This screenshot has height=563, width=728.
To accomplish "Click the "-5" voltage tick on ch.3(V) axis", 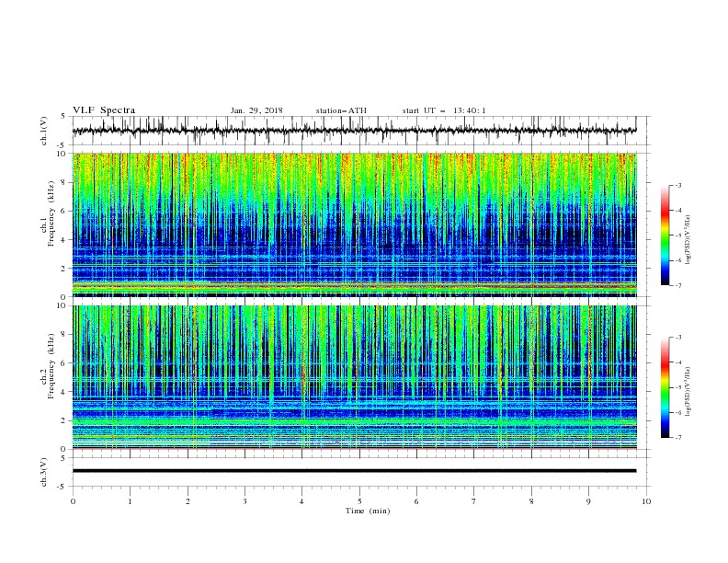I will tap(63, 487).
